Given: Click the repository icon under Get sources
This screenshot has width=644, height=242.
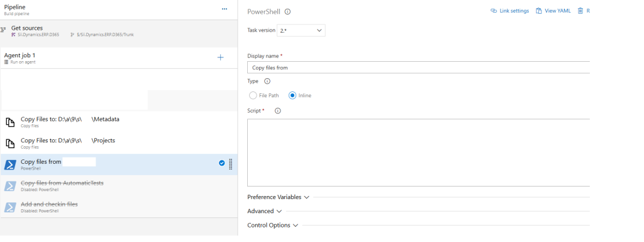Looking at the screenshot, I should (14, 35).
